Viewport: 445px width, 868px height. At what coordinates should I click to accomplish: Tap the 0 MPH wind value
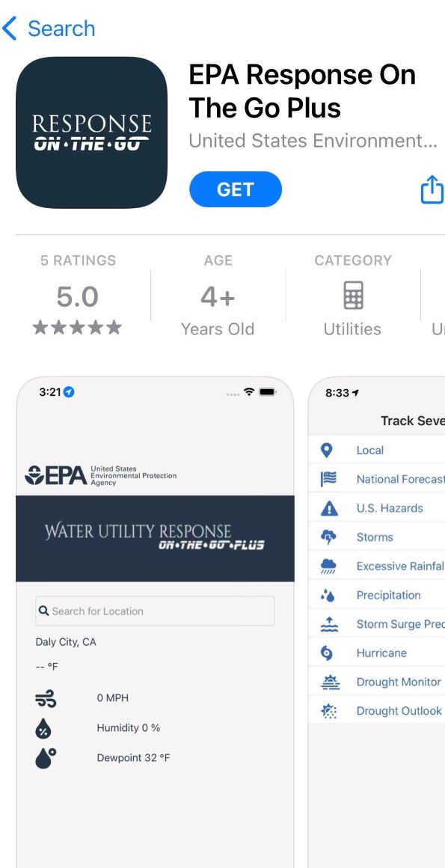[113, 698]
